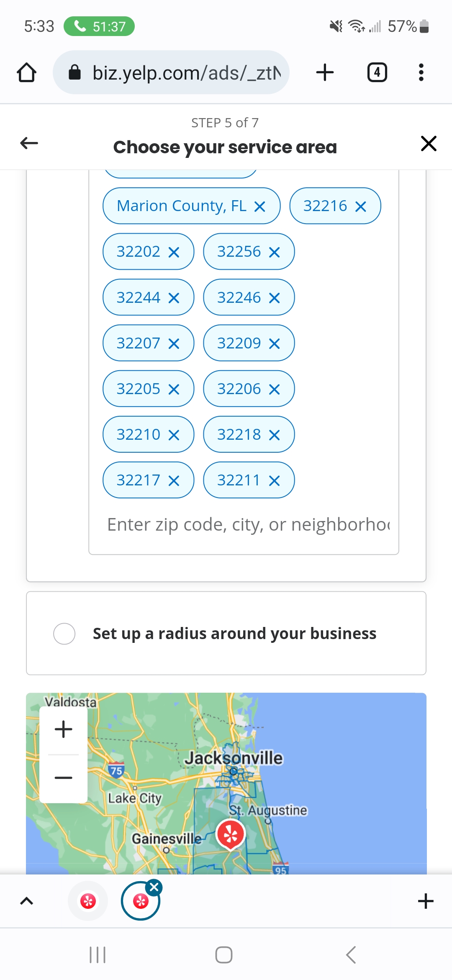Delete the 32202 zip code tag
The height and width of the screenshot is (980, 452).
pos(174,252)
